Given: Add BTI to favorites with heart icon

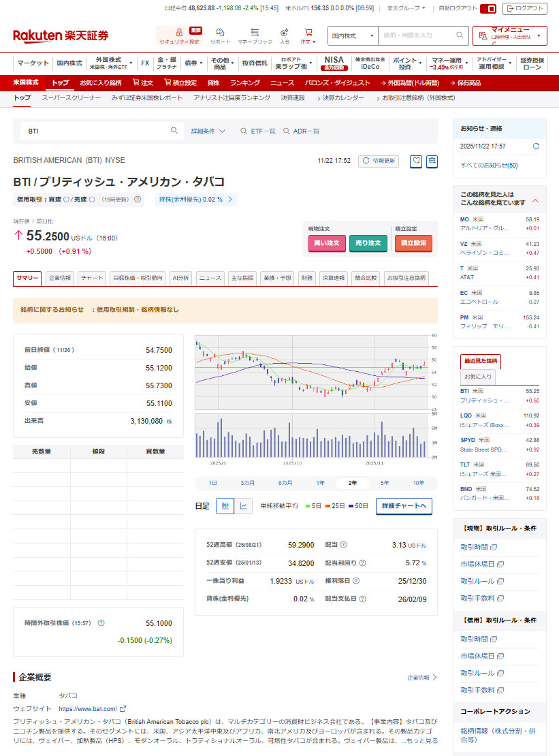Looking at the screenshot, I should pos(416,161).
